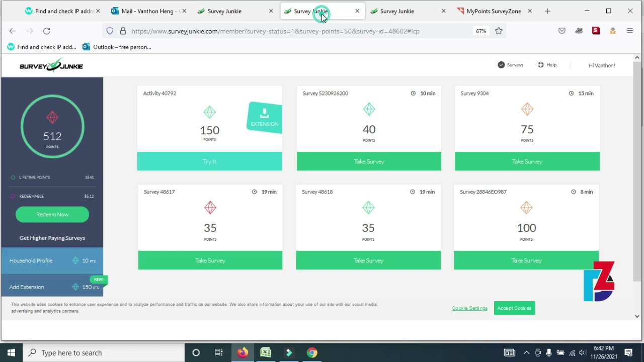
Task: Click the Surveys checkmark icon in header
Action: [x=501, y=65]
